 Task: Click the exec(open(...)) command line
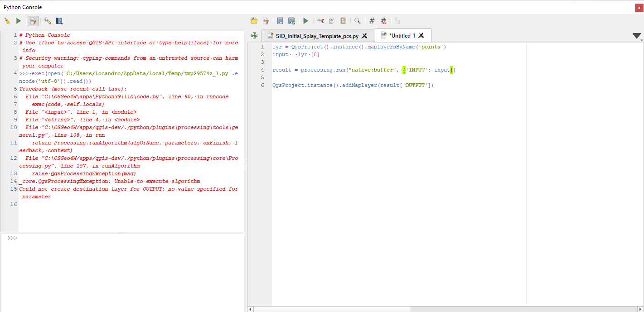[128, 77]
